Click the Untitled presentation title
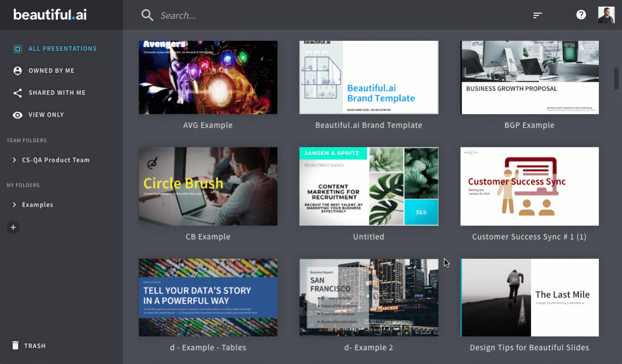Screen dimensions: 622x364 [x=369, y=237]
